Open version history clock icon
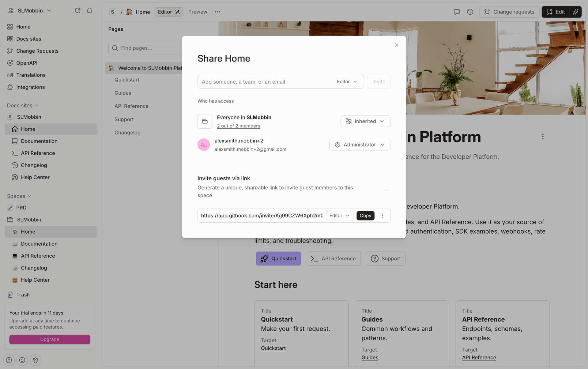 (x=470, y=12)
